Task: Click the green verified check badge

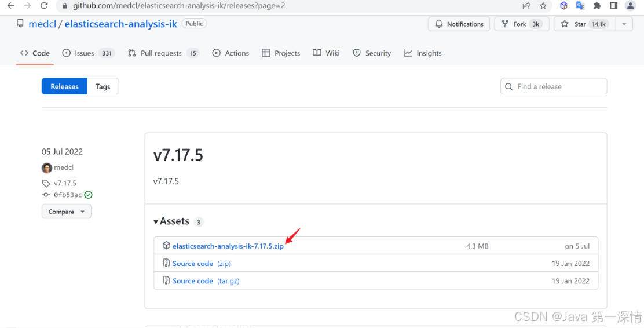Action: point(88,195)
